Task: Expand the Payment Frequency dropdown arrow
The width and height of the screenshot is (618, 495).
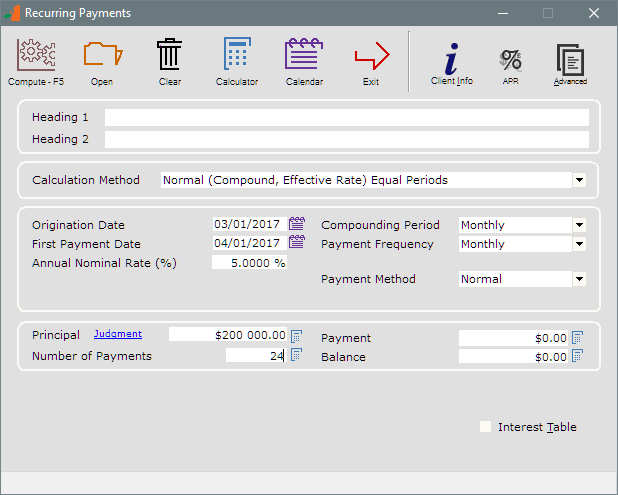Action: (579, 244)
